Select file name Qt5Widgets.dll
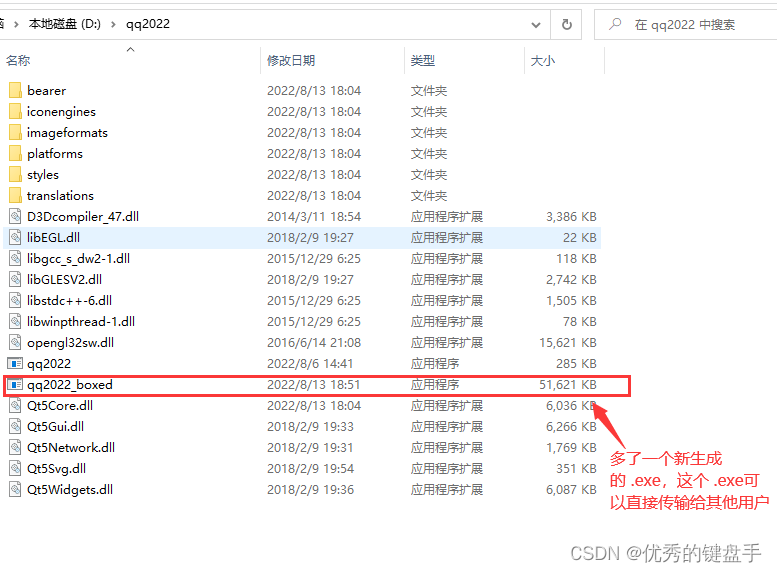The height and width of the screenshot is (572, 777). point(70,490)
